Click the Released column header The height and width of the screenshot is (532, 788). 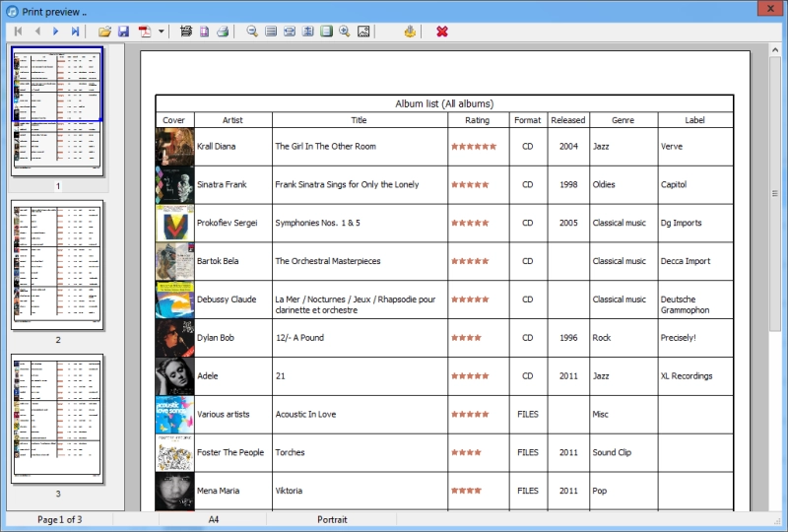point(568,120)
